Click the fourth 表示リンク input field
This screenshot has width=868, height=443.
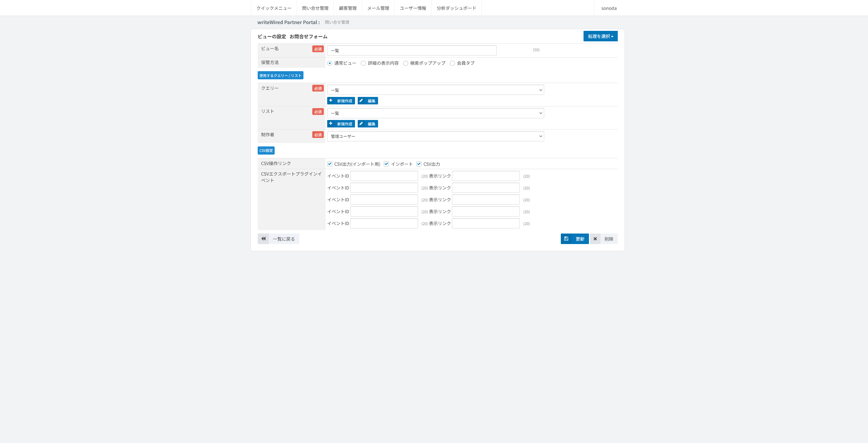(486, 212)
